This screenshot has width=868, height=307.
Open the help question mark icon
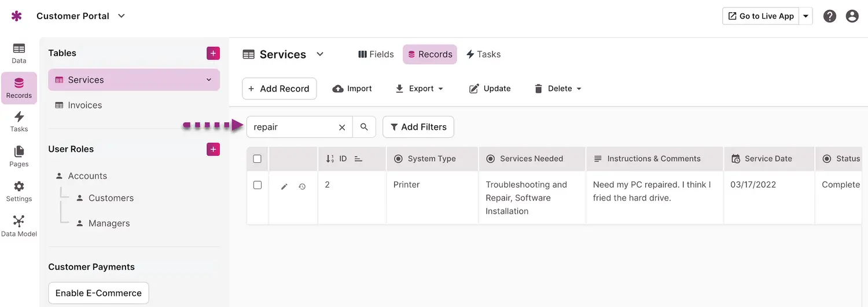click(830, 16)
